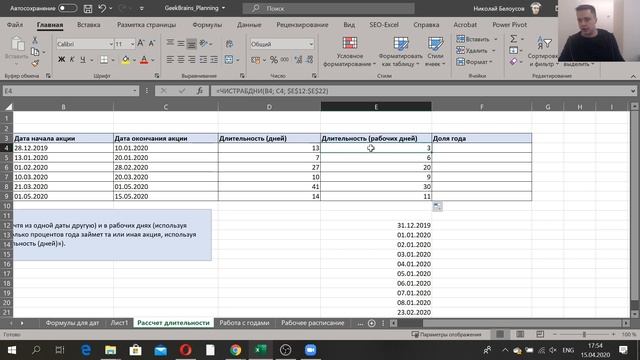This screenshot has width=640, height=360.
Task: Click the Align Left icon
Action: (x=170, y=60)
